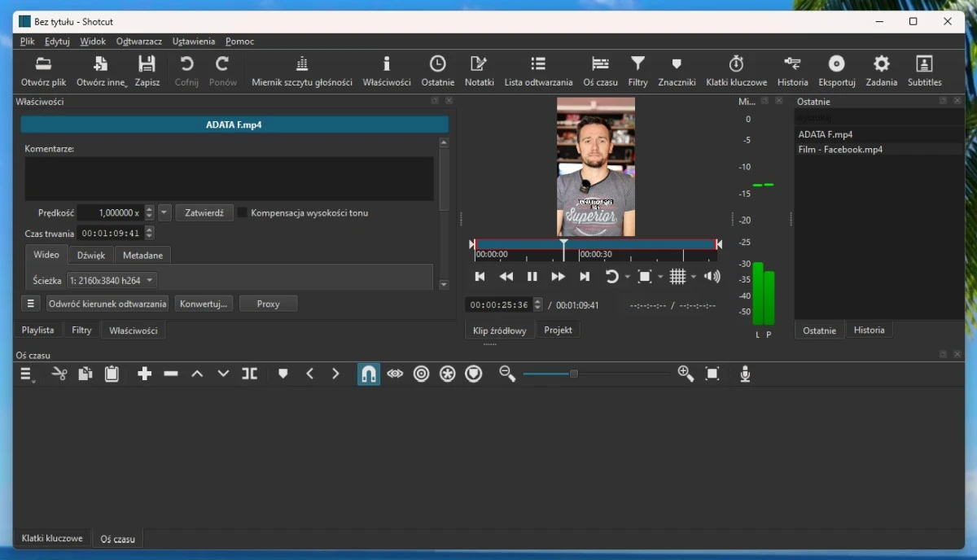
Task: Enable Kompensacja wysokości tonu
Action: [242, 212]
